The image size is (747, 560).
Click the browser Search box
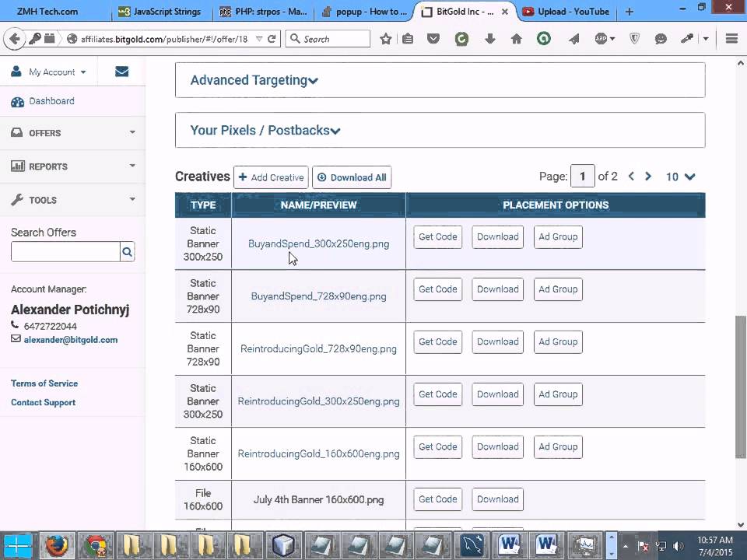pyautogui.click(x=328, y=39)
